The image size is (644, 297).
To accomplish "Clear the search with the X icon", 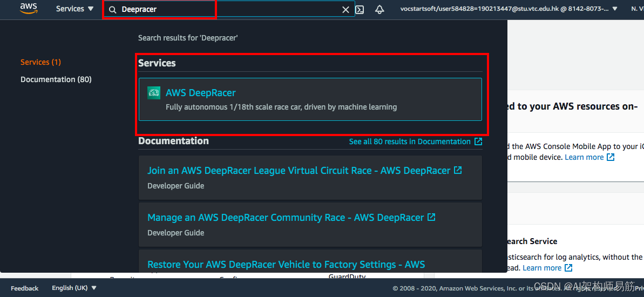I will coord(346,9).
